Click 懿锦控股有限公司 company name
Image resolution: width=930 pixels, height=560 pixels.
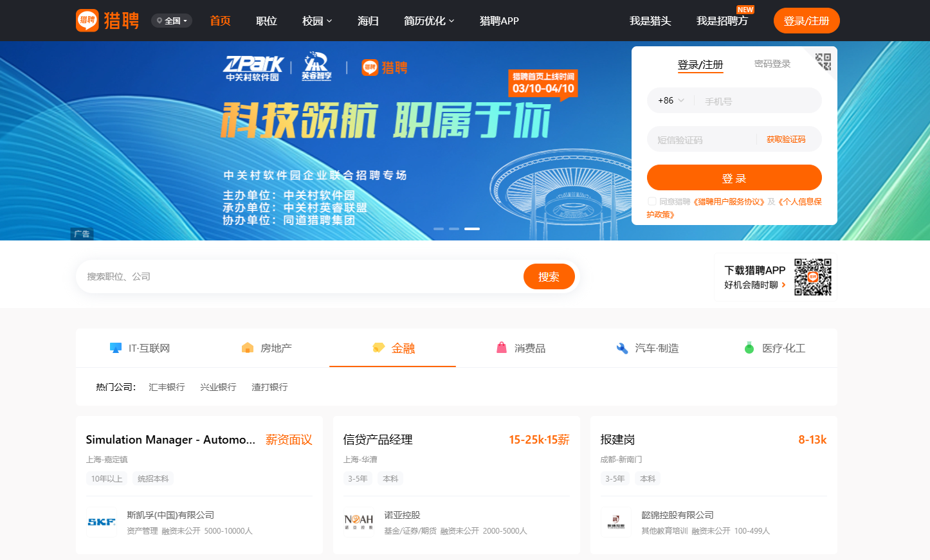coord(677,515)
